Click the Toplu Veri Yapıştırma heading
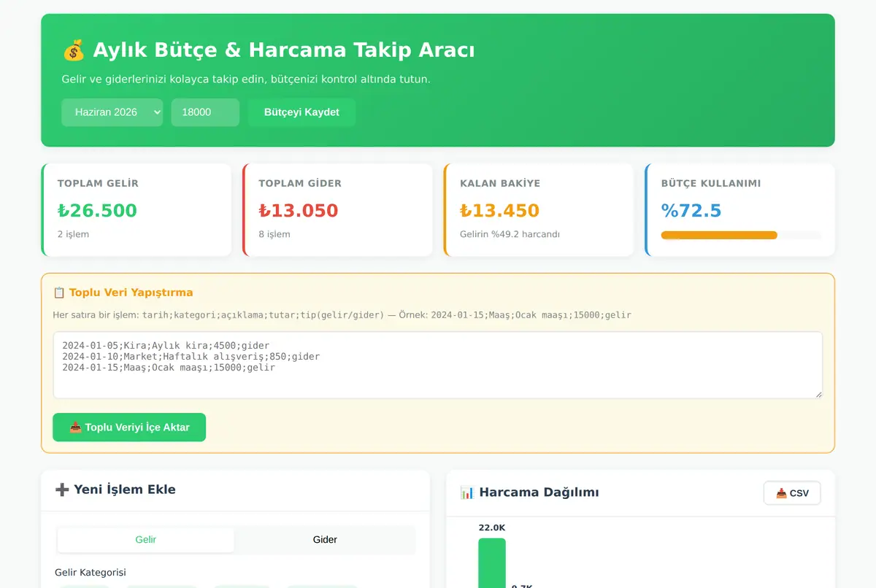Viewport: 876px width, 588px height. pos(131,293)
